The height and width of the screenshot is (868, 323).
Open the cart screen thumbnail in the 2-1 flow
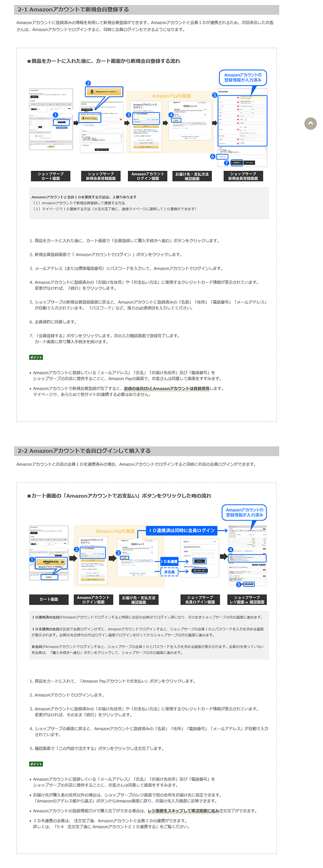51,119
